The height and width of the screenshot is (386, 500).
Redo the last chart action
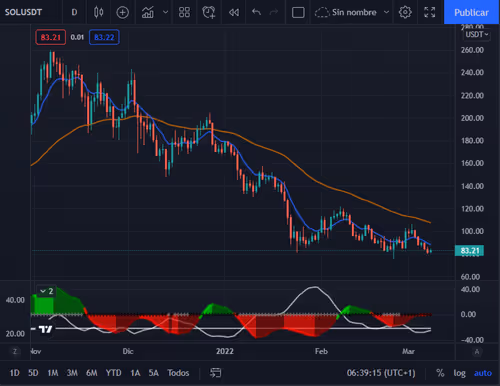coord(274,12)
